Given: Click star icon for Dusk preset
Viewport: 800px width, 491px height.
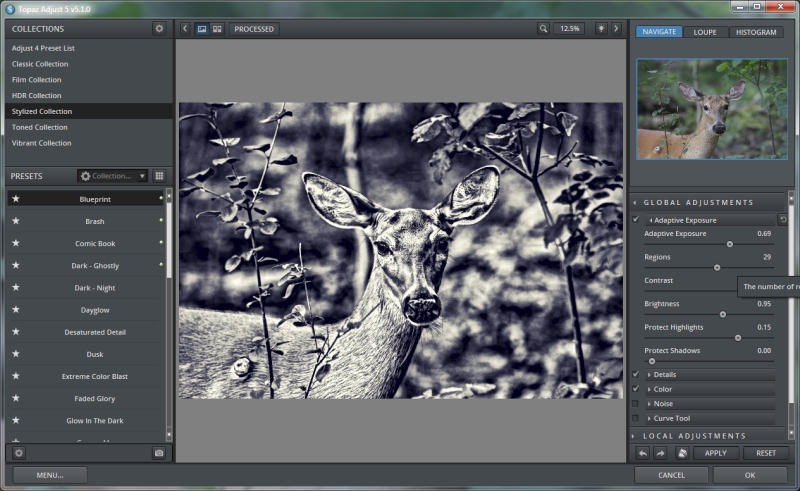Looking at the screenshot, I should (16, 354).
